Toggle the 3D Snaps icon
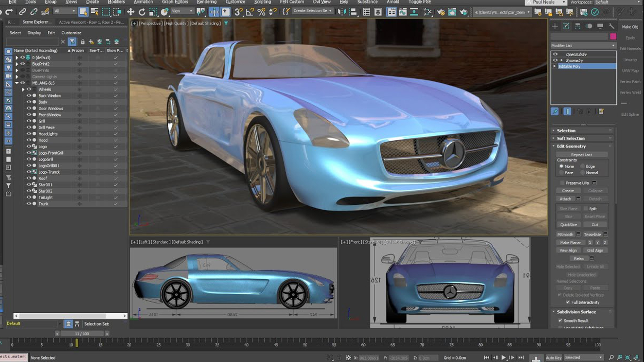 (238, 12)
